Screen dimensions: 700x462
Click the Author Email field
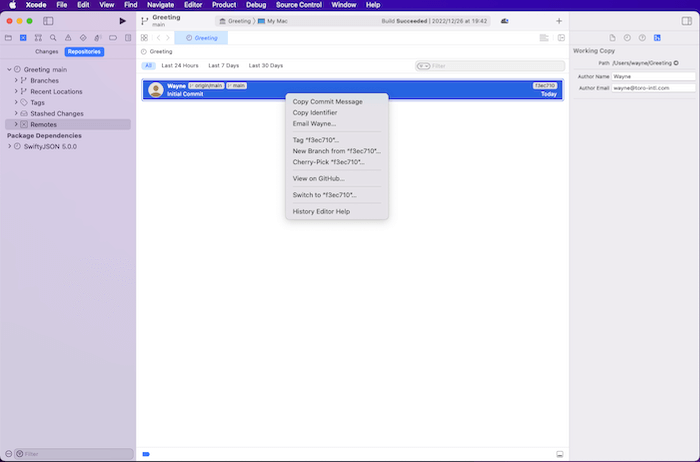point(653,88)
